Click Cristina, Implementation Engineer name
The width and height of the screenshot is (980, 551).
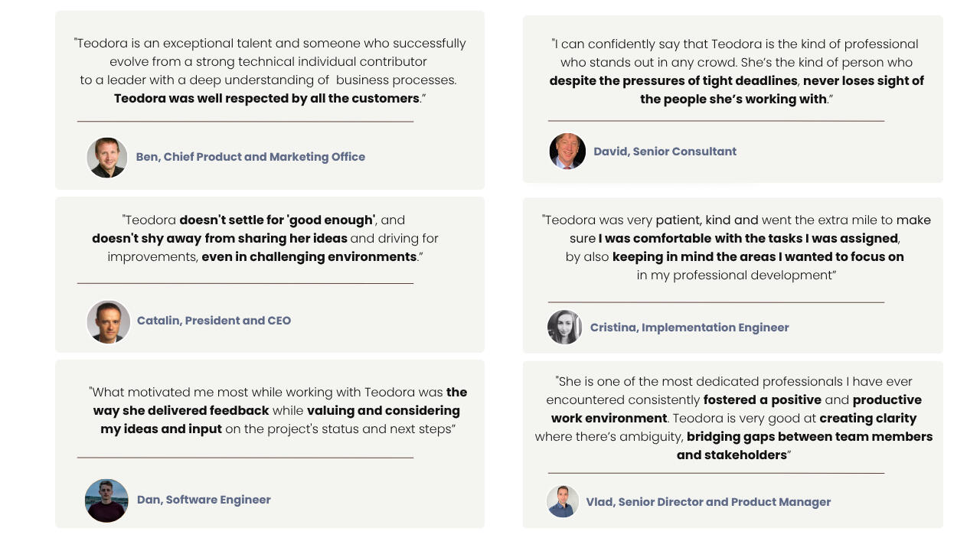tap(689, 328)
